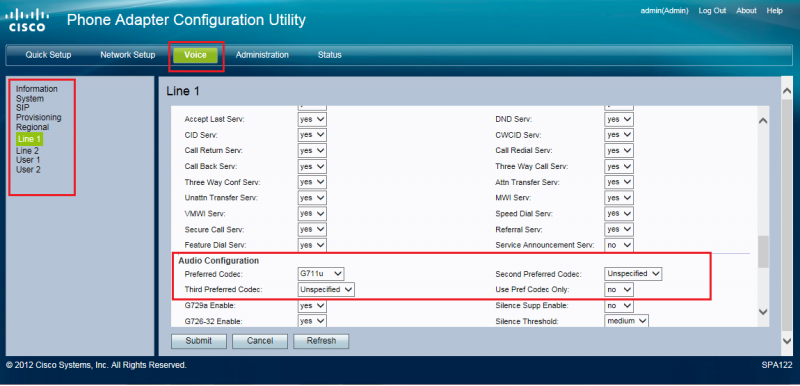Open the Feature Dial Serv dropdown
Viewport: 800px width, 386px height.
click(312, 245)
